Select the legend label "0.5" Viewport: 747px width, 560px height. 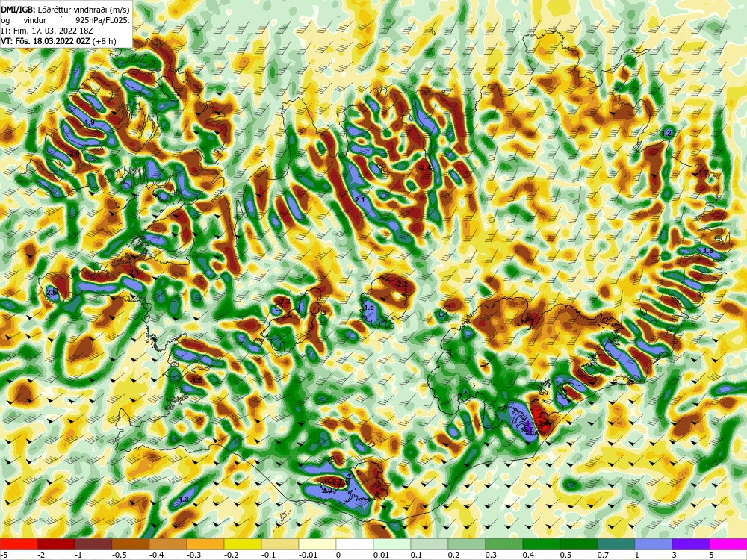pyautogui.click(x=566, y=555)
